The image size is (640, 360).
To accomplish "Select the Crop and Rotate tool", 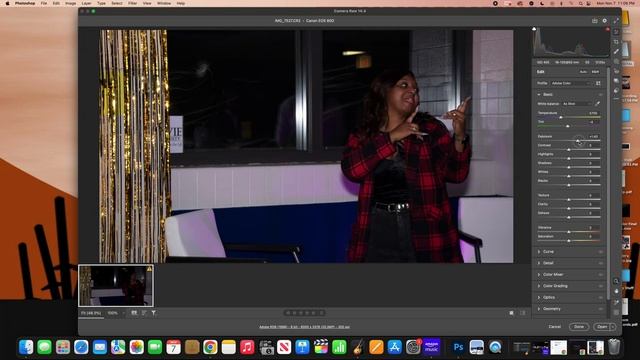I will pos(616,42).
